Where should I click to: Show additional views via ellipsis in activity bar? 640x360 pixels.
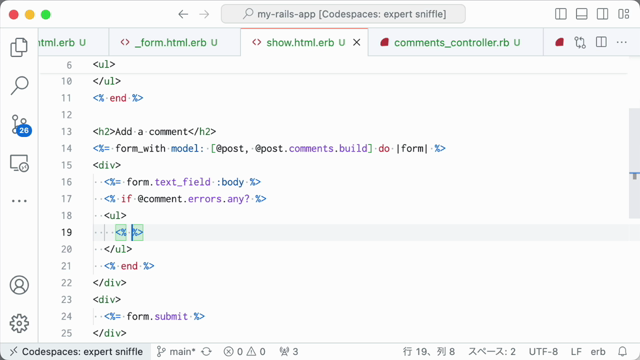pyautogui.click(x=19, y=201)
